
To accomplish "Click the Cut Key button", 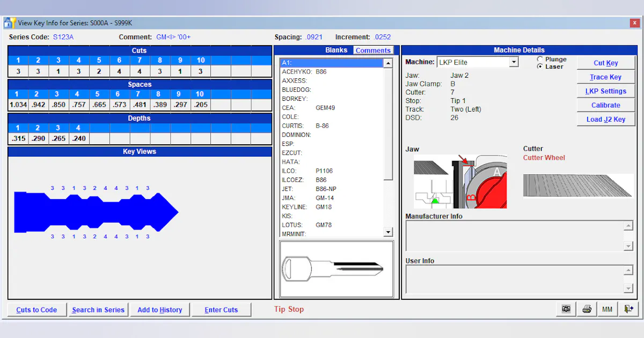I will [x=606, y=63].
